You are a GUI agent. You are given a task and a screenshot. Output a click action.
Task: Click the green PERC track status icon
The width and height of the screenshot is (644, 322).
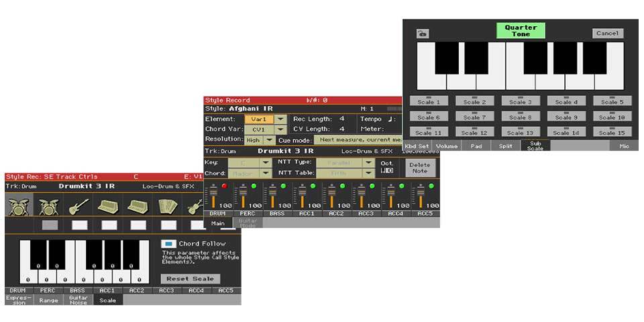pyautogui.click(x=254, y=186)
